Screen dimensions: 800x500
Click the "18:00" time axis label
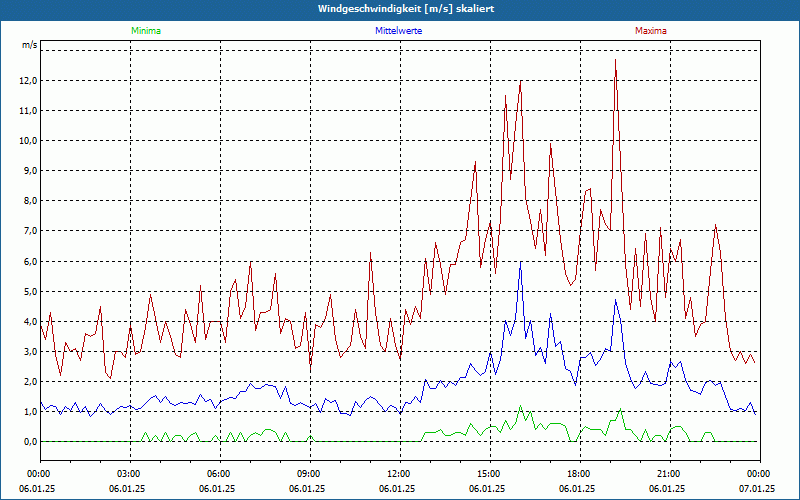(x=579, y=474)
